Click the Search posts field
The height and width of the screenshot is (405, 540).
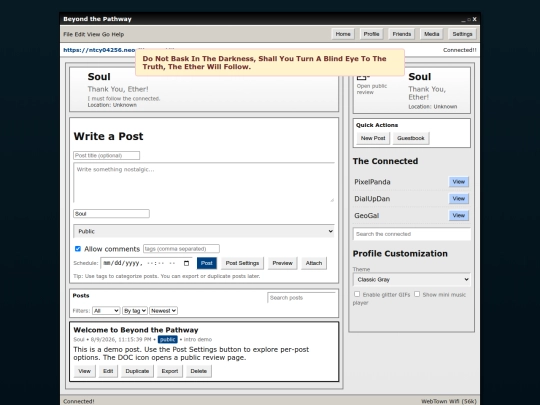pos(301,298)
